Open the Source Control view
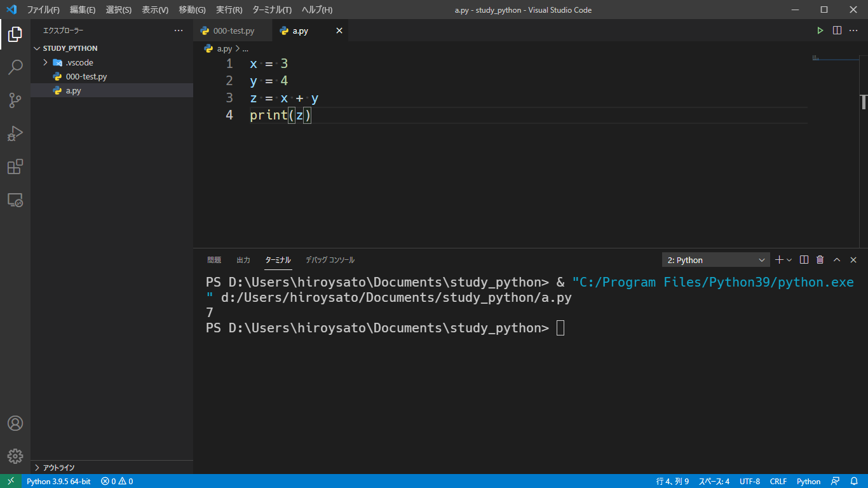 pyautogui.click(x=15, y=100)
